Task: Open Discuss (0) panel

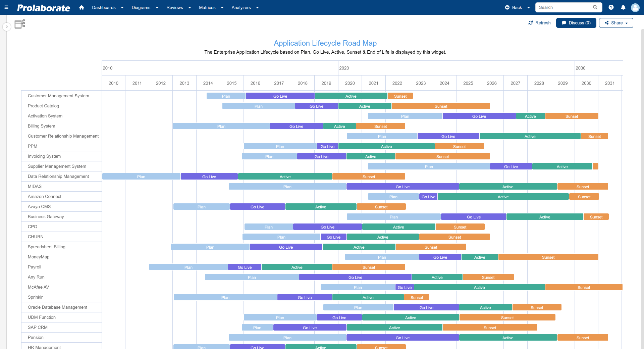Action: [576, 23]
